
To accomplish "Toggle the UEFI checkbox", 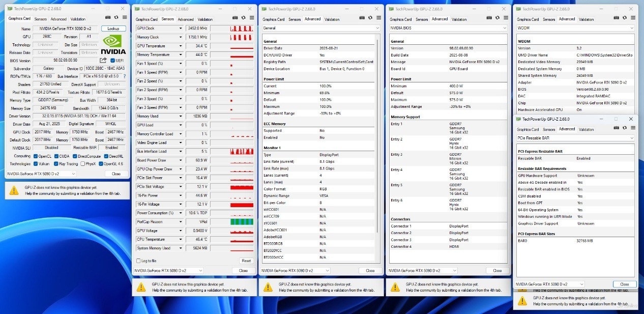I will [112, 60].
